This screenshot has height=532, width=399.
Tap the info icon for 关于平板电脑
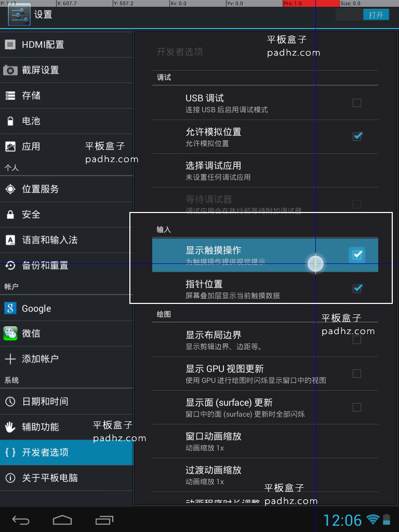coord(10,478)
